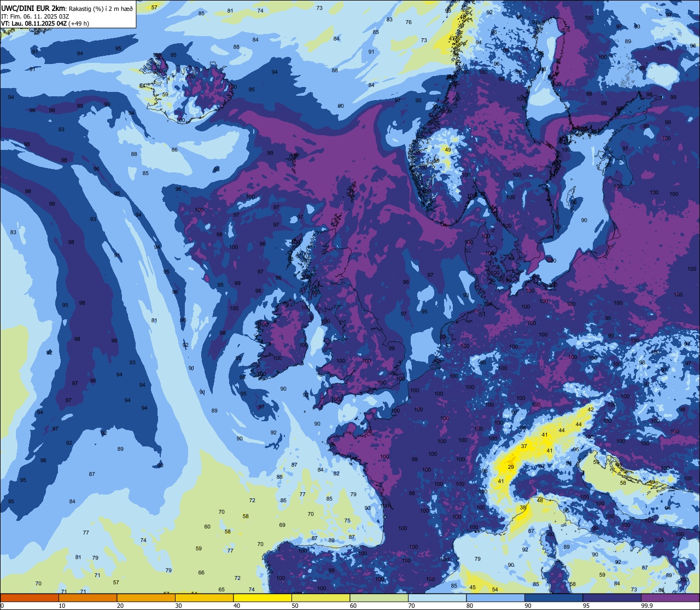700x610 pixels.
Task: Click the '37' humidity value on the map
Action: [524, 446]
